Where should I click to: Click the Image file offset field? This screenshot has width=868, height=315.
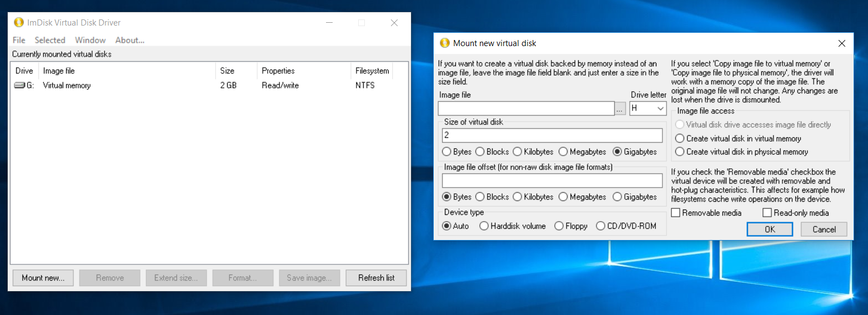coord(553,181)
